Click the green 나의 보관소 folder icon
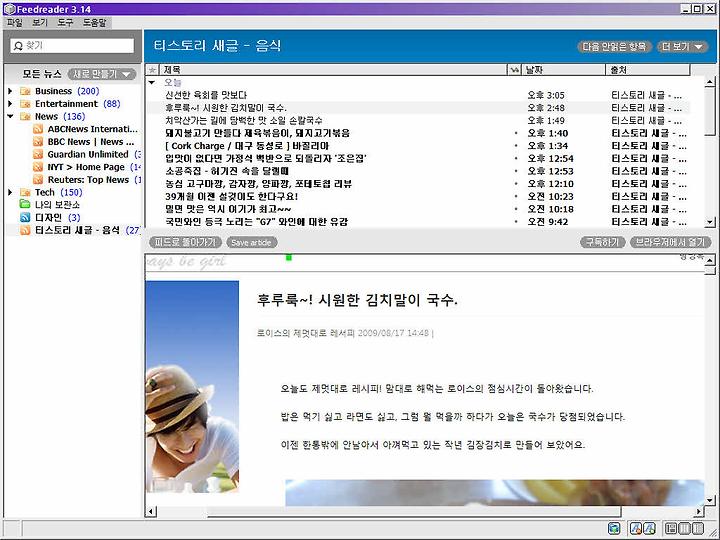The image size is (720, 540). coord(26,204)
